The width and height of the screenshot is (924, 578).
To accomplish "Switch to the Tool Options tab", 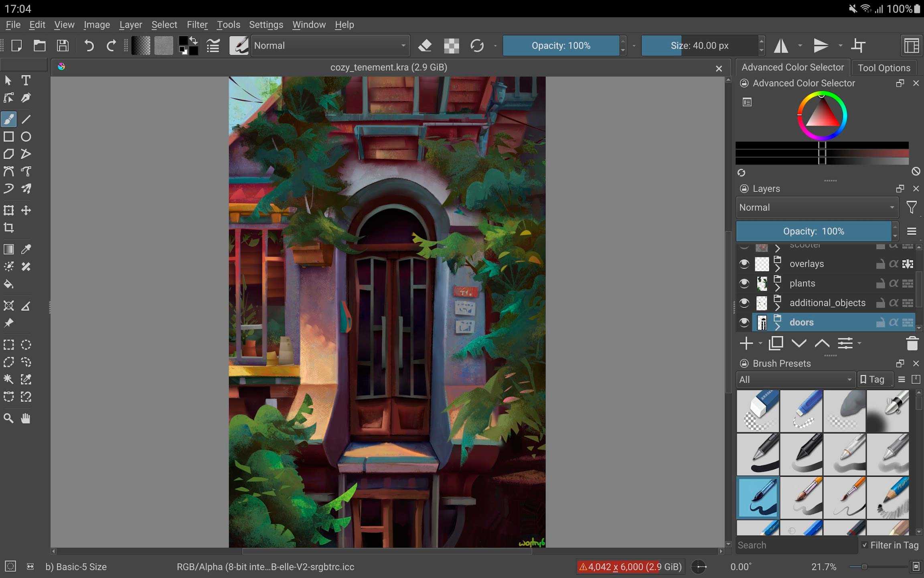I will click(x=884, y=67).
